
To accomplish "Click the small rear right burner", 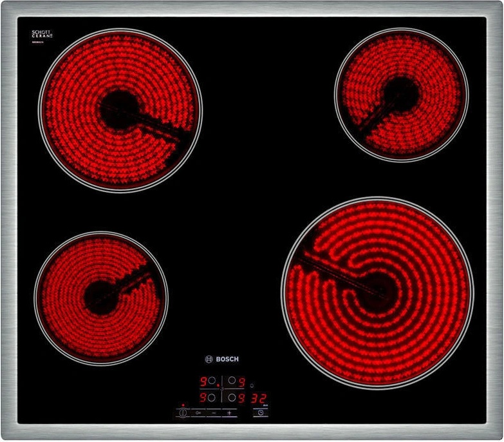I will click(x=400, y=94).
